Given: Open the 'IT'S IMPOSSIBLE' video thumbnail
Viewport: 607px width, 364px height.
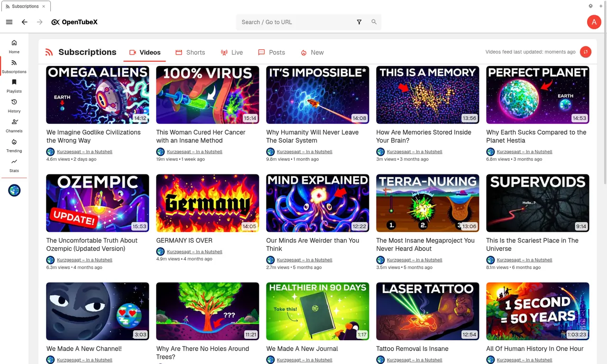Looking at the screenshot, I should tap(318, 95).
